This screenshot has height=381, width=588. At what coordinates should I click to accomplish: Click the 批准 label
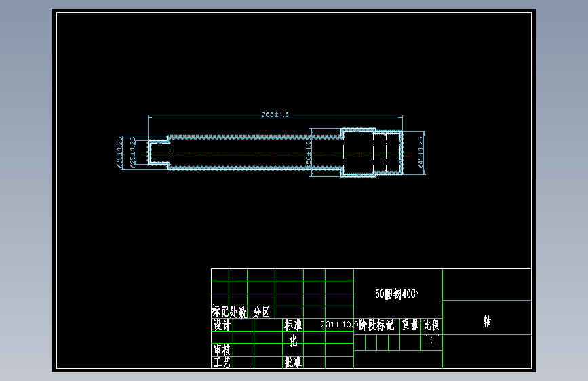coord(293,362)
